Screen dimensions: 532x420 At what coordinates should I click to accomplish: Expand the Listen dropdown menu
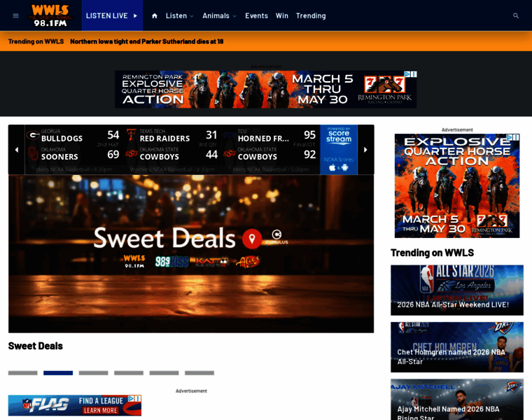click(x=180, y=15)
